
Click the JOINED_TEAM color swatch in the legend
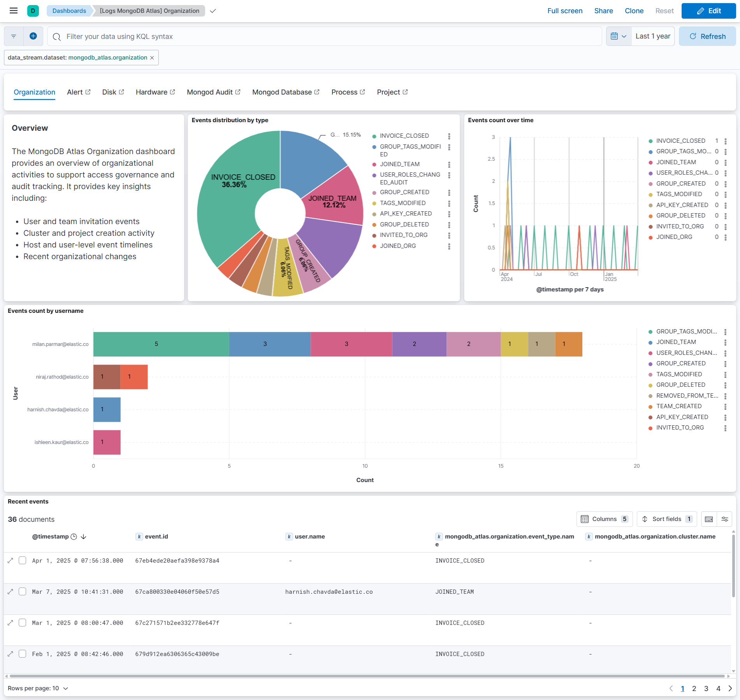coord(374,164)
